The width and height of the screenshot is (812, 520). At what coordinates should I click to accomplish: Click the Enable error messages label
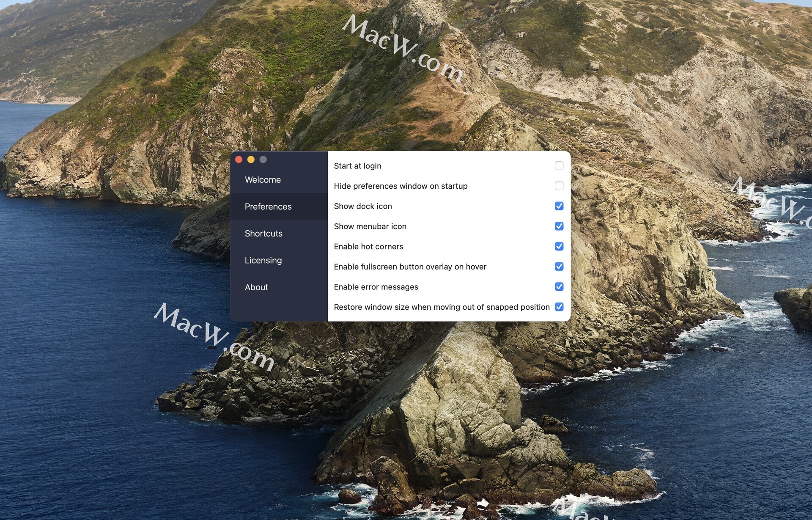[376, 287]
